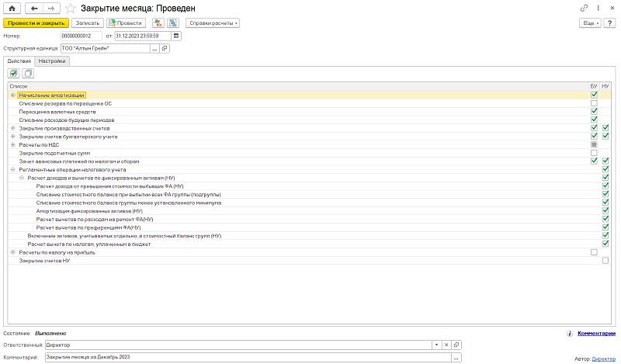Viewport: 621px width, 364px height.
Task: Click the back navigation arrow
Action: point(34,9)
